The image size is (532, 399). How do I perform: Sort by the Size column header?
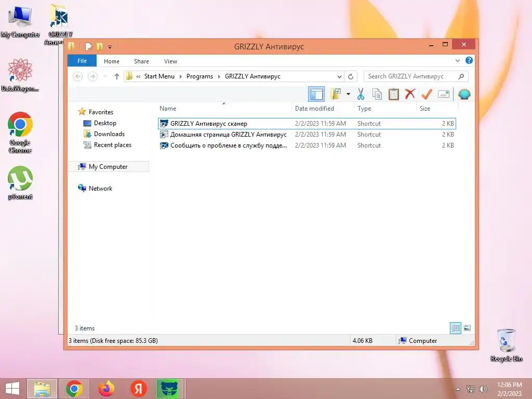coord(437,108)
